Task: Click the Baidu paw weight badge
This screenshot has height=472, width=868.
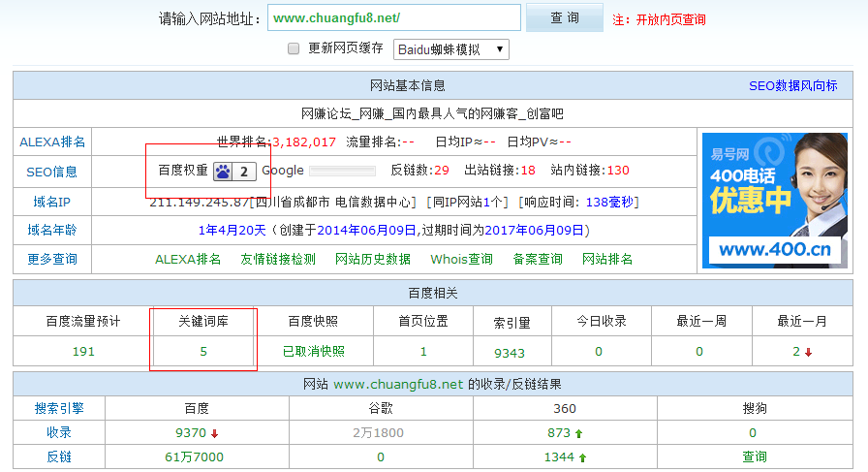Action: (235, 172)
